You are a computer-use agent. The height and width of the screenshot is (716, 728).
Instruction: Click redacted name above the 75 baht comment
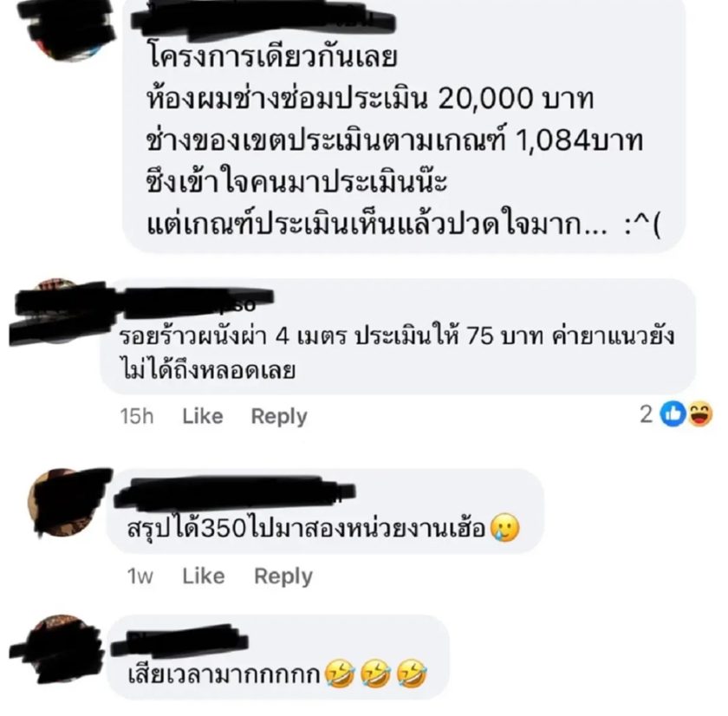(x=195, y=302)
